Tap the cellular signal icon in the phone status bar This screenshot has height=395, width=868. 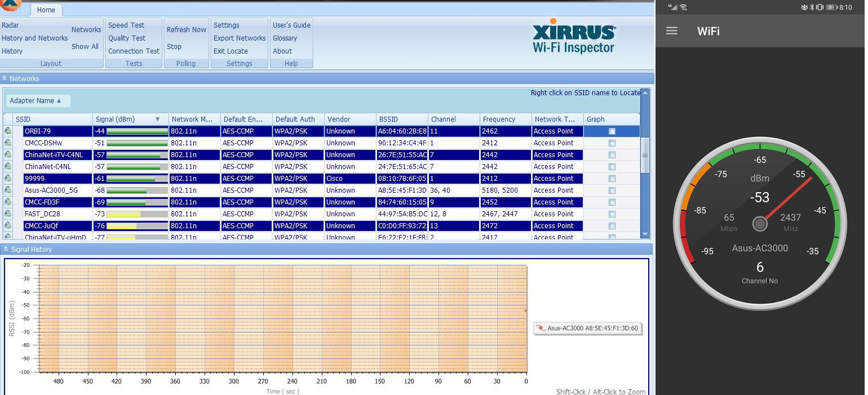673,7
